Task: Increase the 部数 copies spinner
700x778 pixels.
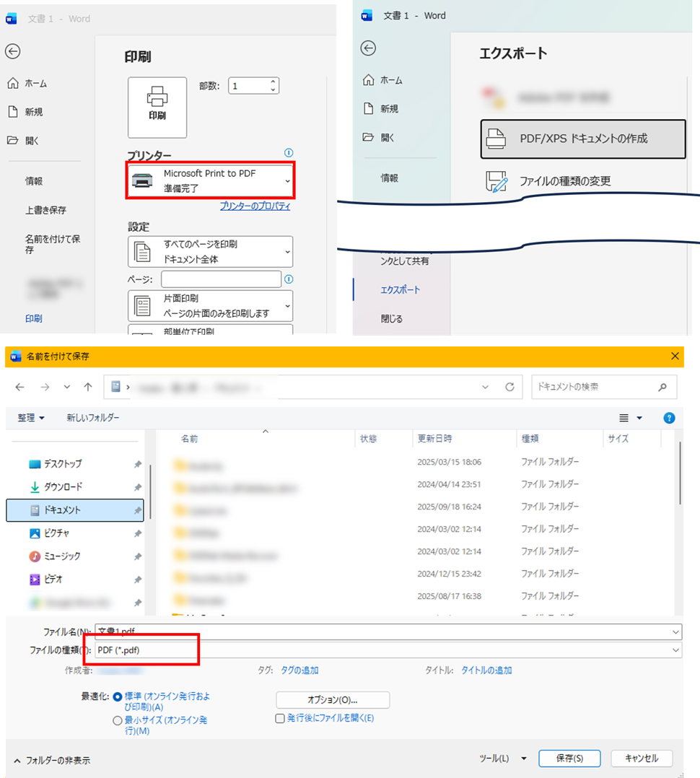Action: (273, 82)
